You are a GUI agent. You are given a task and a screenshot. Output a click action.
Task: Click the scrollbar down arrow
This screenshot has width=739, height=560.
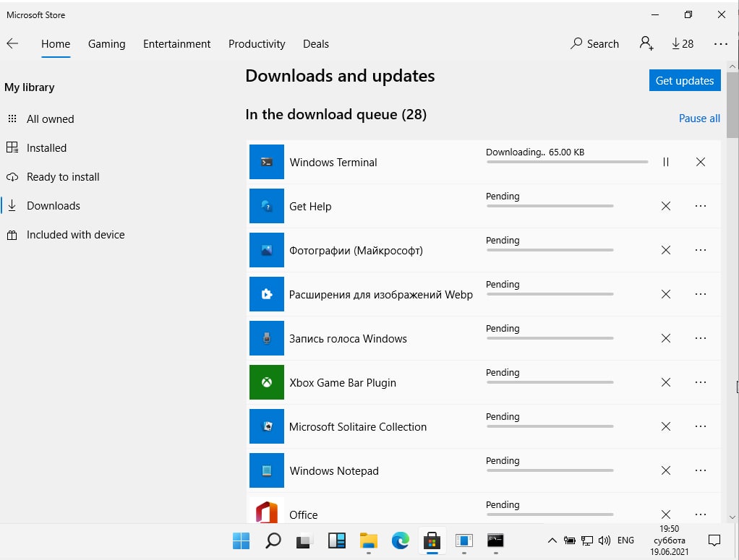[x=732, y=517]
